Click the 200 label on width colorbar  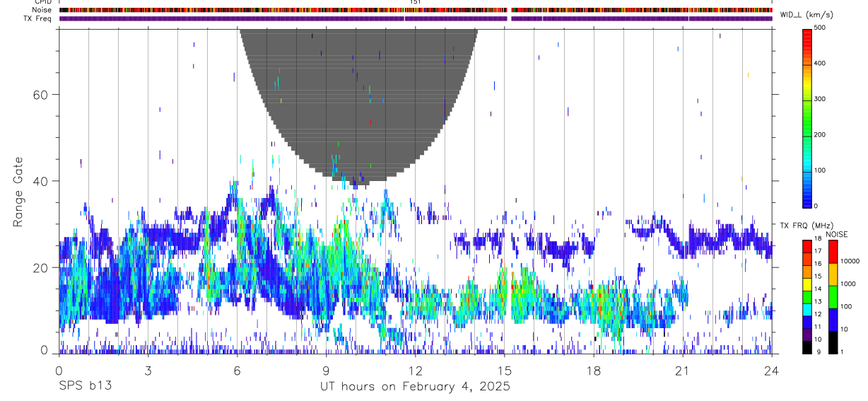[820, 134]
